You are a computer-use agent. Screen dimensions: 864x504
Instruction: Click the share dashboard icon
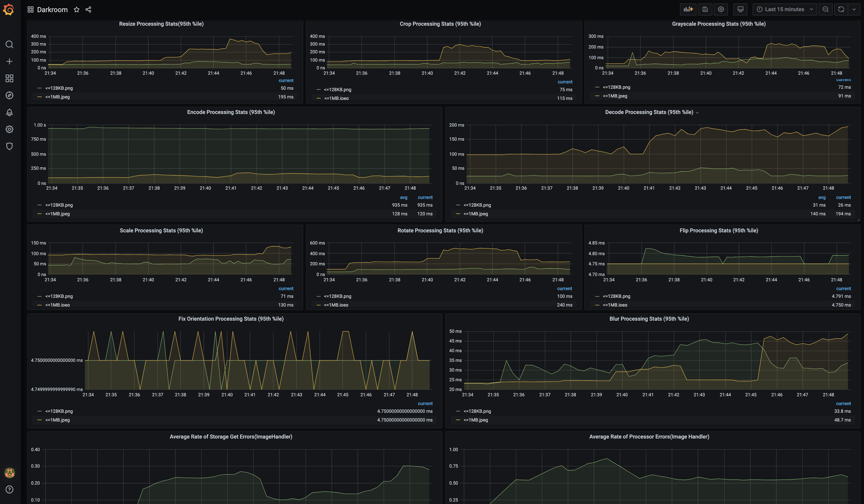(x=88, y=10)
